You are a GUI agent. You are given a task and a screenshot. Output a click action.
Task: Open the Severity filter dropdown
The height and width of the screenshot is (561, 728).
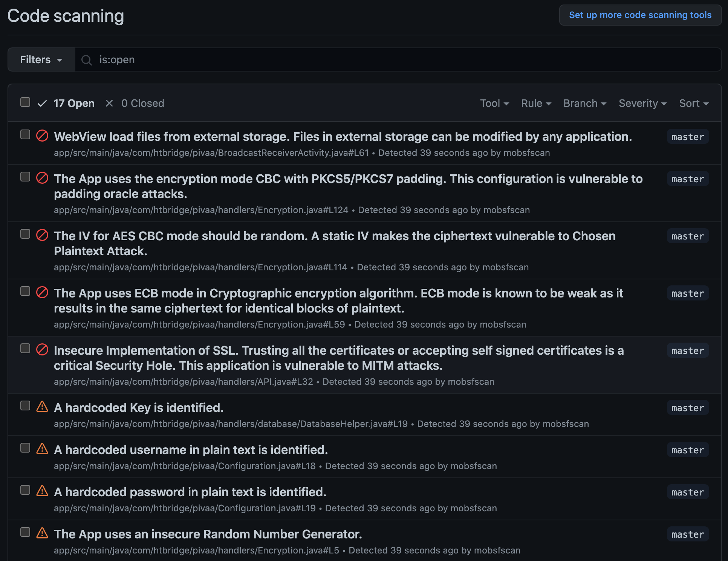coord(642,103)
